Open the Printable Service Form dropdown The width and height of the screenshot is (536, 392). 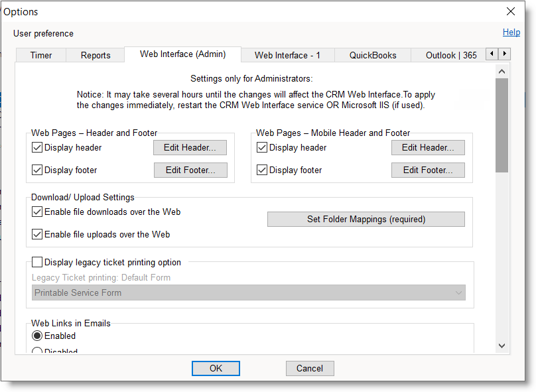click(x=249, y=293)
